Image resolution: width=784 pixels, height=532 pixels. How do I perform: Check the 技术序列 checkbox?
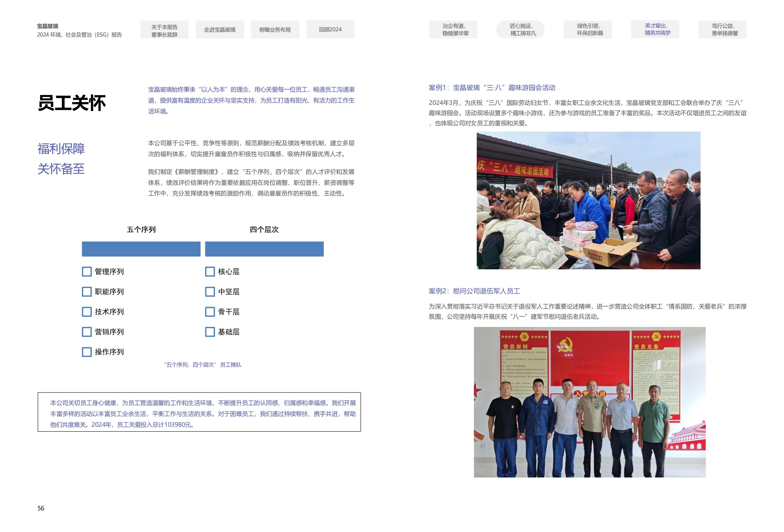pyautogui.click(x=87, y=312)
